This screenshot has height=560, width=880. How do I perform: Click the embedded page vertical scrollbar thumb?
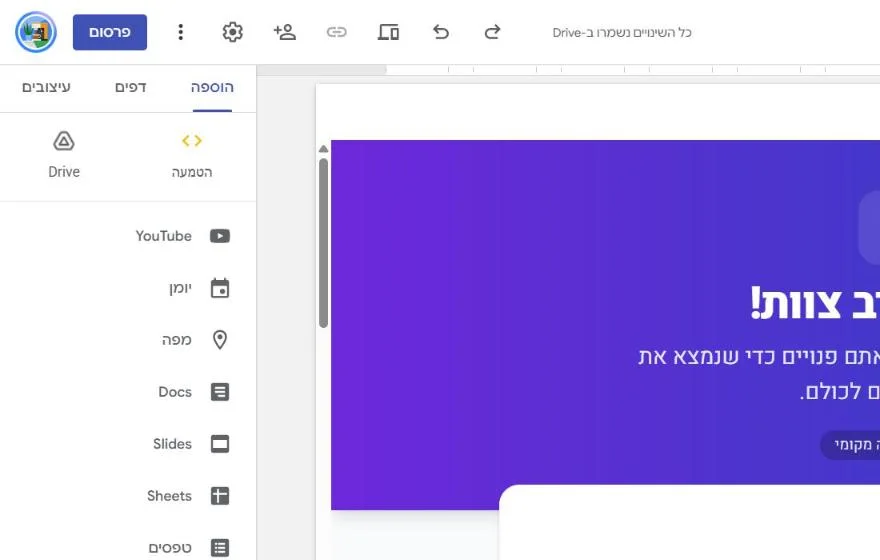[323, 243]
